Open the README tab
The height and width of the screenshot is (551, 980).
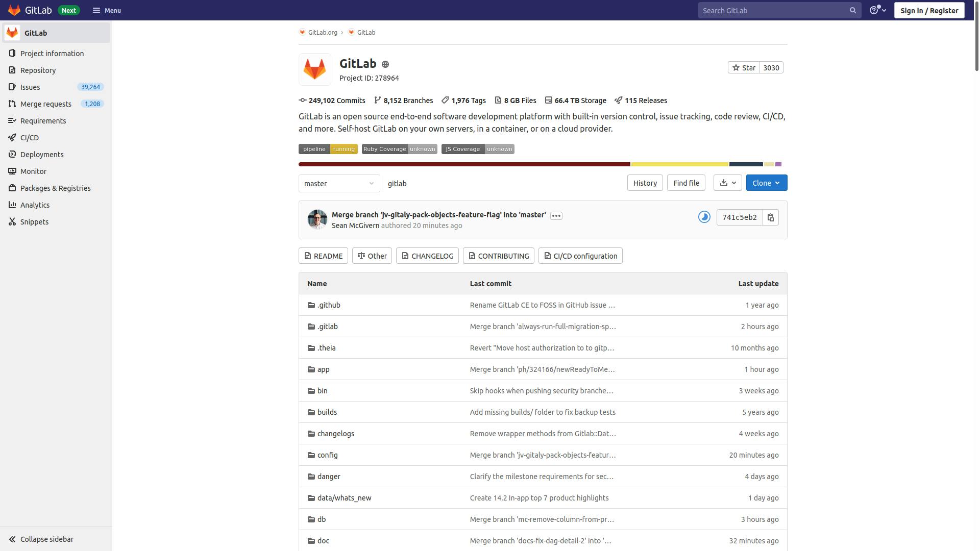(323, 256)
